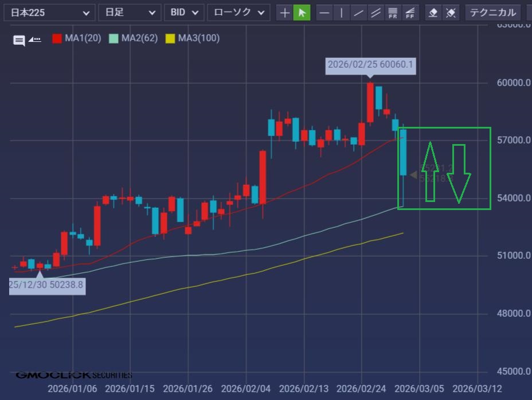Pick the Fibonacci fan FF tool
The image size is (532, 400).
click(410, 13)
